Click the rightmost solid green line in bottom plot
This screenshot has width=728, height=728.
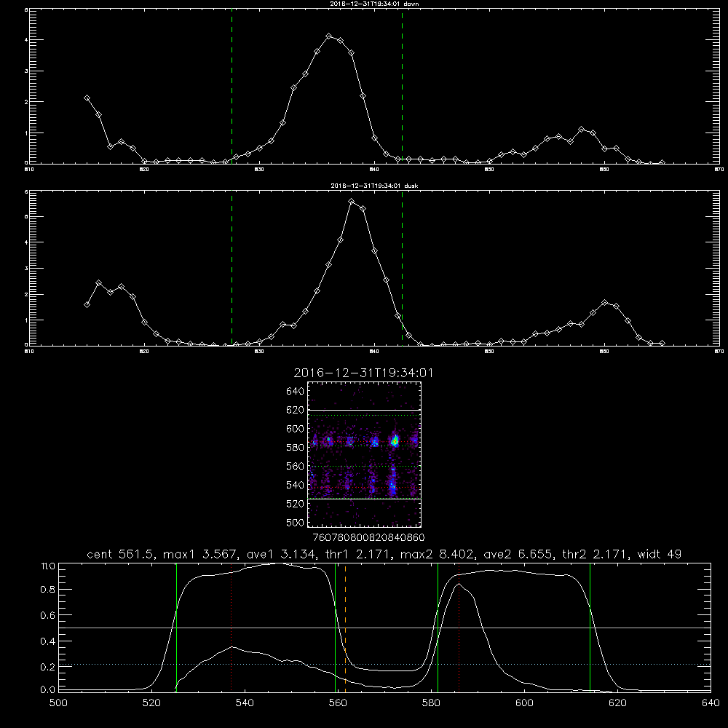point(590,628)
